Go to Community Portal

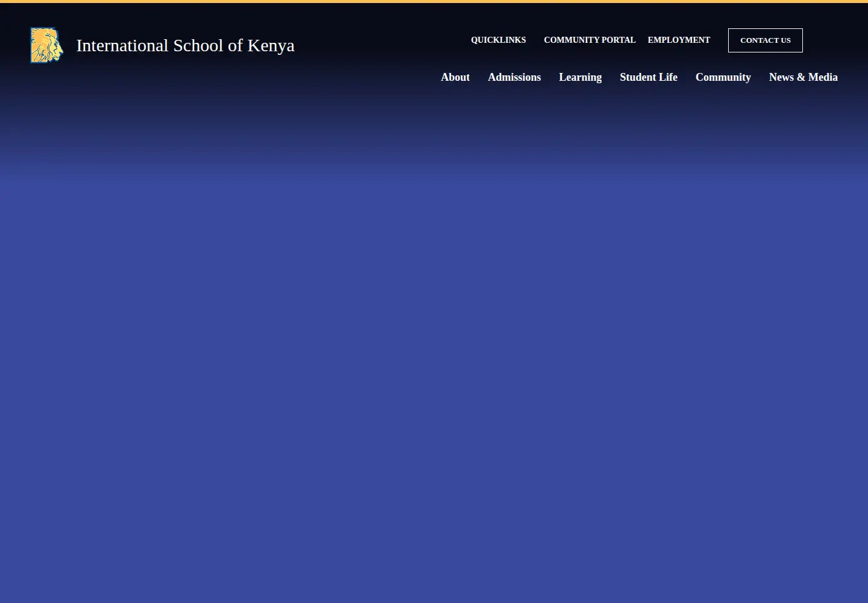pyautogui.click(x=590, y=40)
